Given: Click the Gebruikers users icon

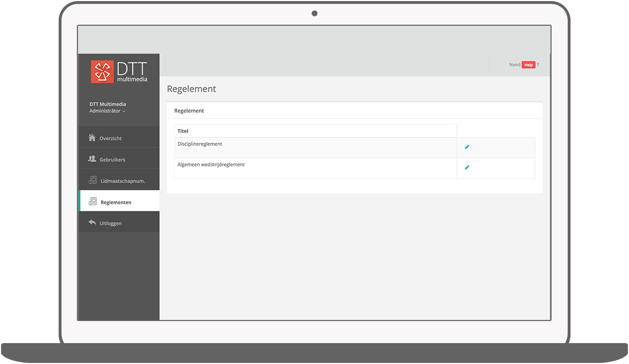Looking at the screenshot, I should [x=92, y=159].
